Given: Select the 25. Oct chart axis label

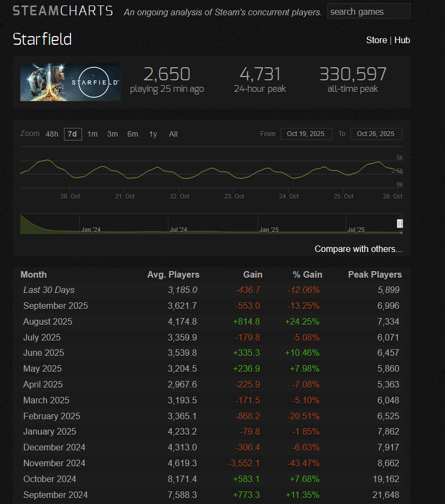Looking at the screenshot, I should coord(343,196).
